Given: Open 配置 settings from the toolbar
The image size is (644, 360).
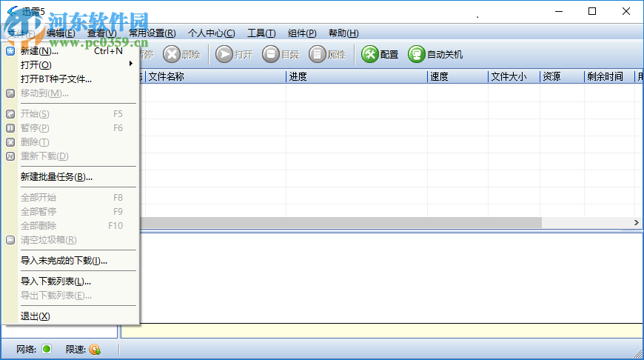Looking at the screenshot, I should point(380,54).
